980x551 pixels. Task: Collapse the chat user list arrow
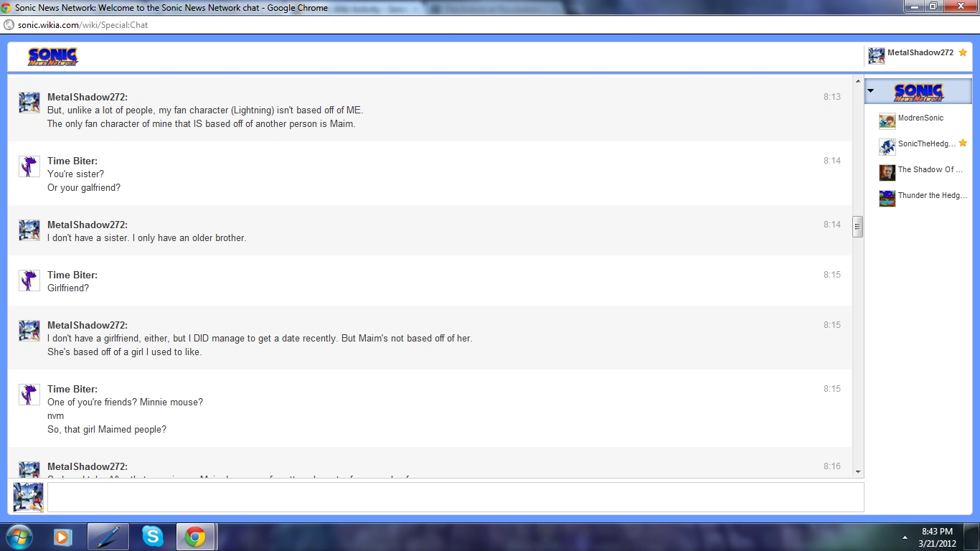click(870, 91)
